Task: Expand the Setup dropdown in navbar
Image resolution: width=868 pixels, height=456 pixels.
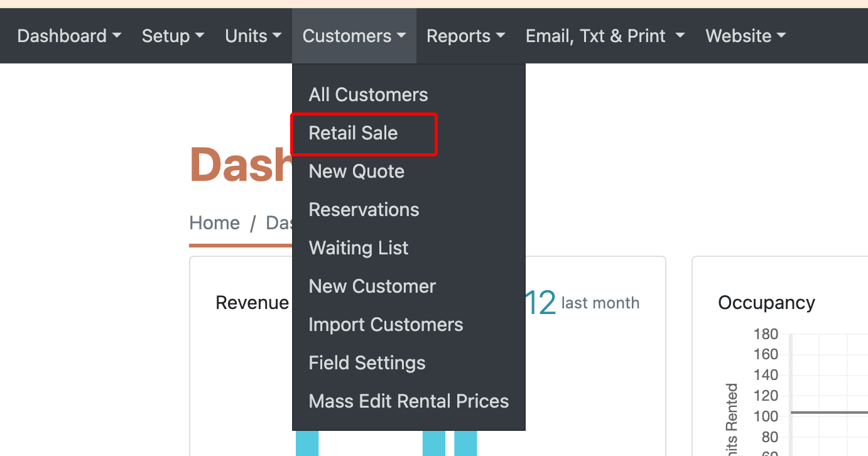Action: 173,36
